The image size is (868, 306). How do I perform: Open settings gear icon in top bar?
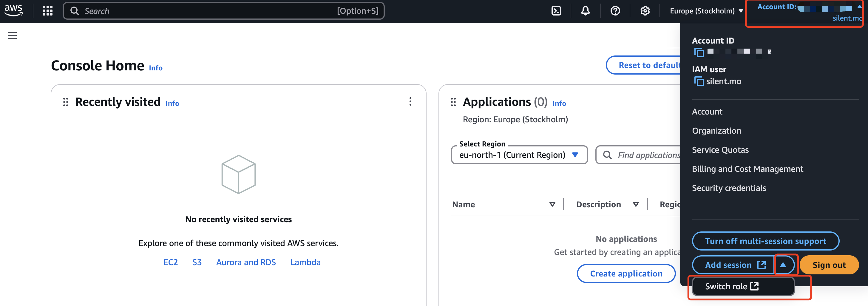coord(645,11)
